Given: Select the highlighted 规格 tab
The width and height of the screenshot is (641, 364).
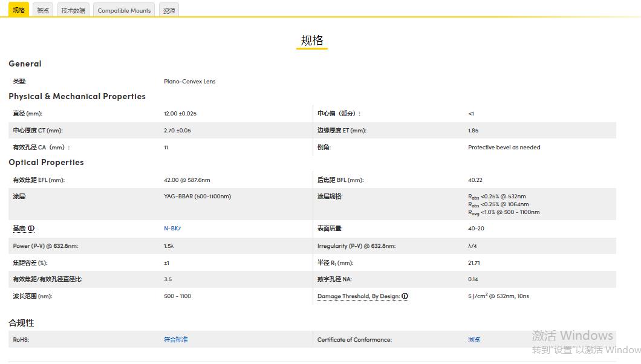Looking at the screenshot, I should (x=18, y=10).
